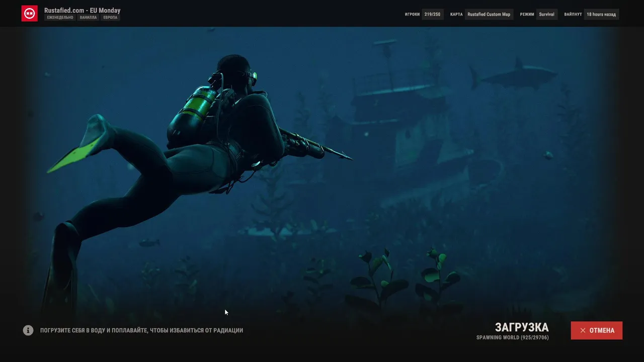Click the Spawning World progress status text

point(513,337)
